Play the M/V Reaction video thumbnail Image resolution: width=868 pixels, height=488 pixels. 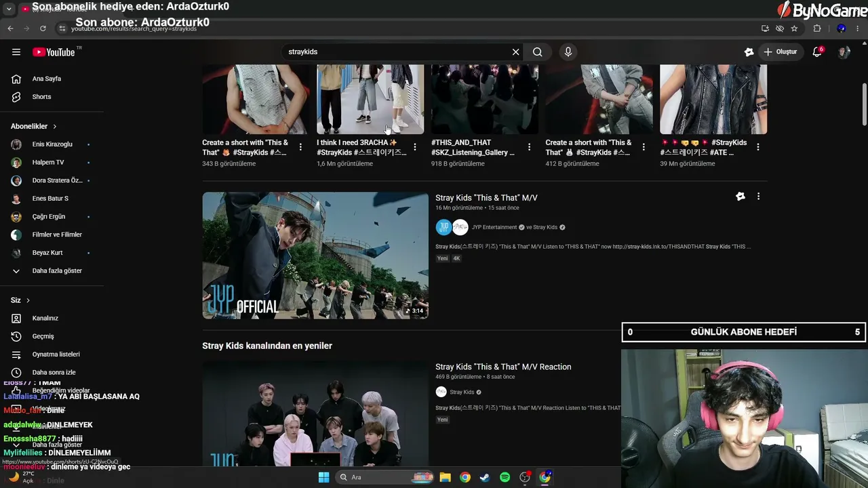pos(315,413)
